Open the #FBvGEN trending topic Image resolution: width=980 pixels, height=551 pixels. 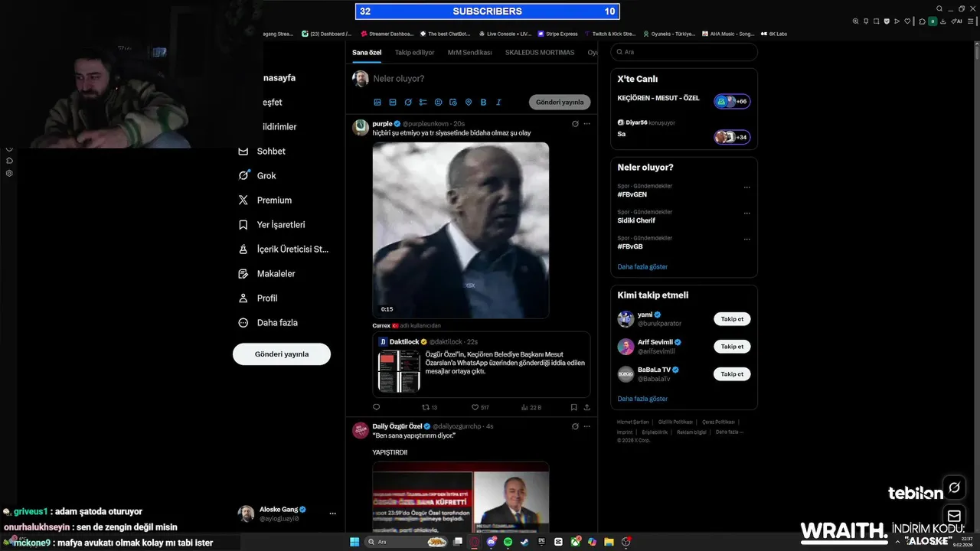point(632,194)
